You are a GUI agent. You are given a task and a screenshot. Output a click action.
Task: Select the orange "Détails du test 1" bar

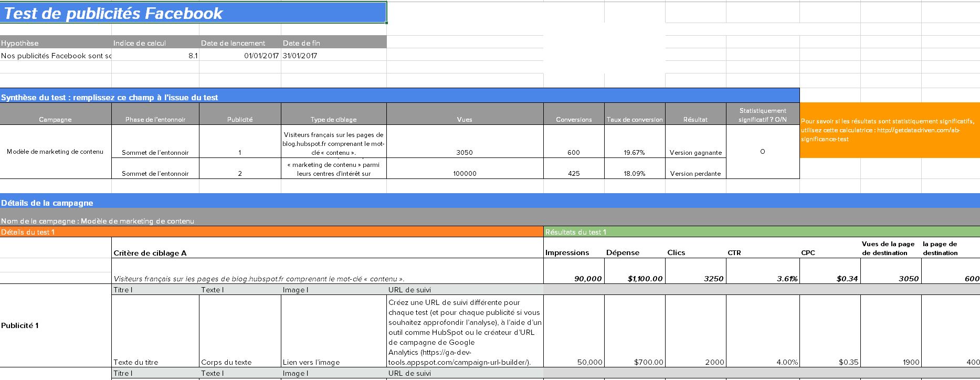point(271,232)
